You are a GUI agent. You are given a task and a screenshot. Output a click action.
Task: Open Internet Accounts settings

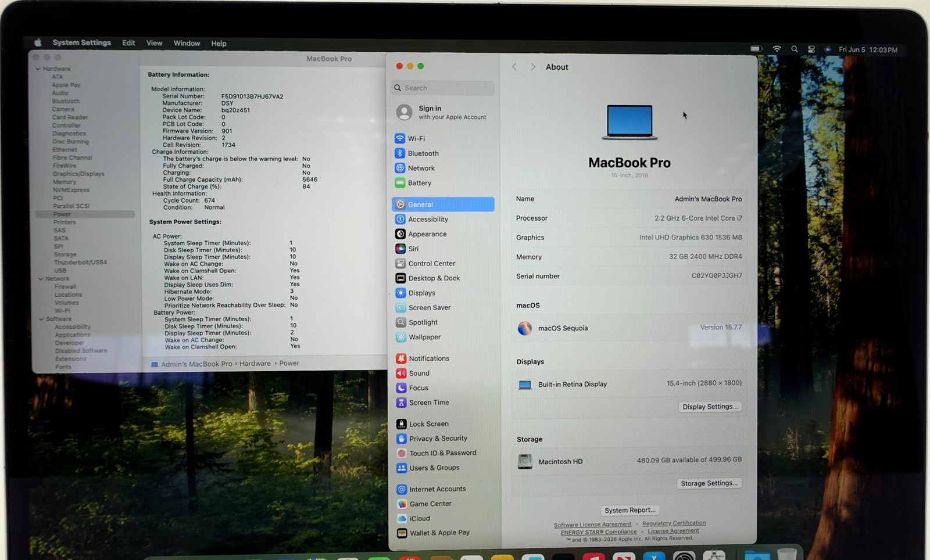pos(443,489)
